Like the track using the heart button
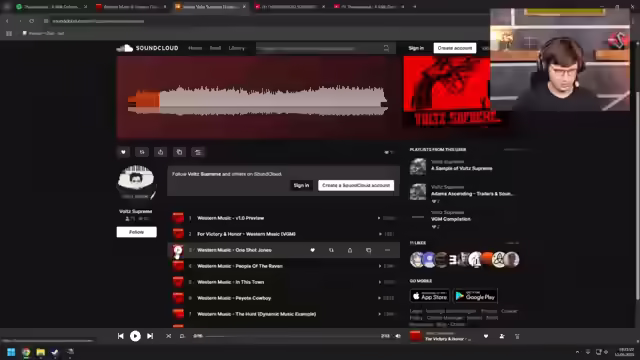 pos(123,152)
